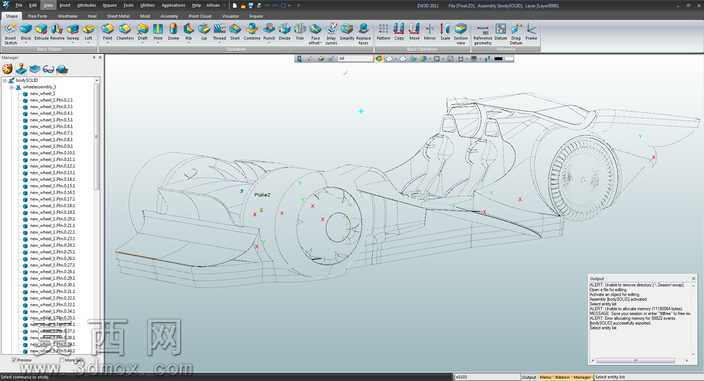Switch to the Assembly ribbon tab
The image size is (704, 381).
[x=169, y=16]
